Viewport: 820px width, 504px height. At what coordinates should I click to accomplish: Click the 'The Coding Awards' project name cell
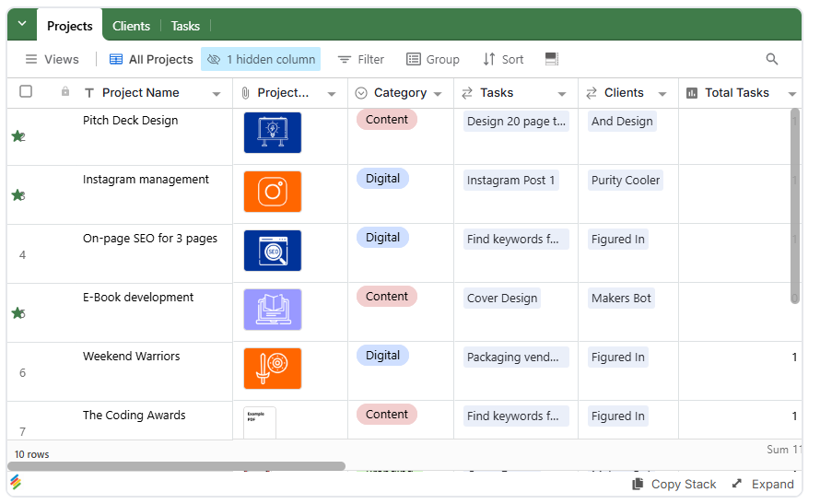134,416
